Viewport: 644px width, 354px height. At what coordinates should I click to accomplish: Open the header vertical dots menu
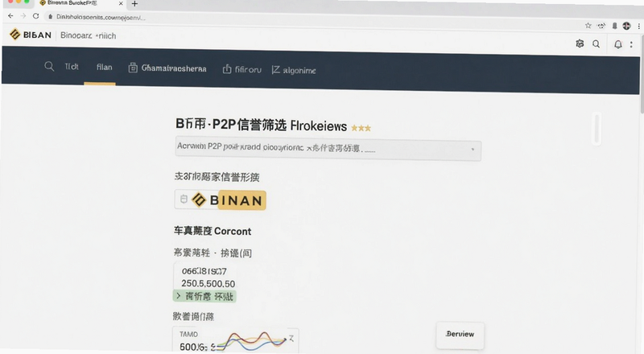click(631, 44)
